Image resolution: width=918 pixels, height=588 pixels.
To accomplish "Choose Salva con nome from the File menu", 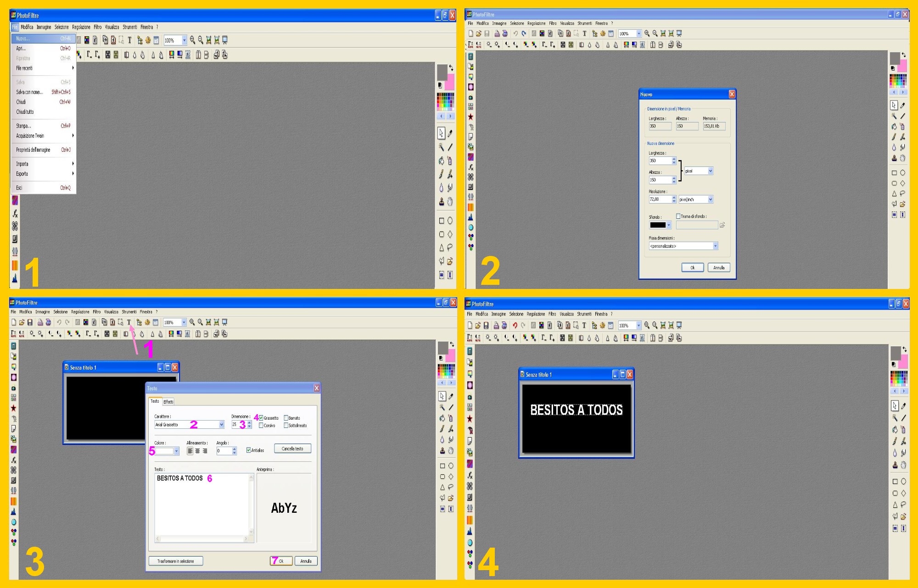I will (30, 92).
